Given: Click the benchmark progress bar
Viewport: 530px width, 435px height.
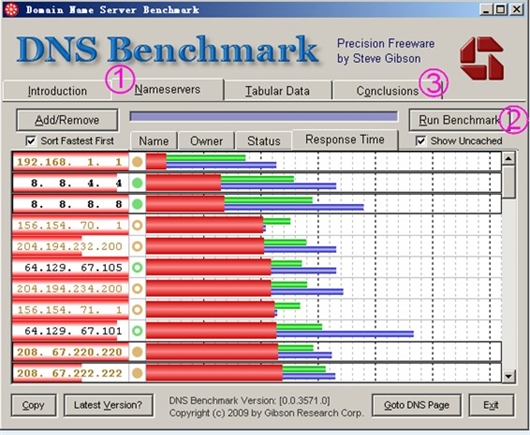Looking at the screenshot, I should [264, 117].
